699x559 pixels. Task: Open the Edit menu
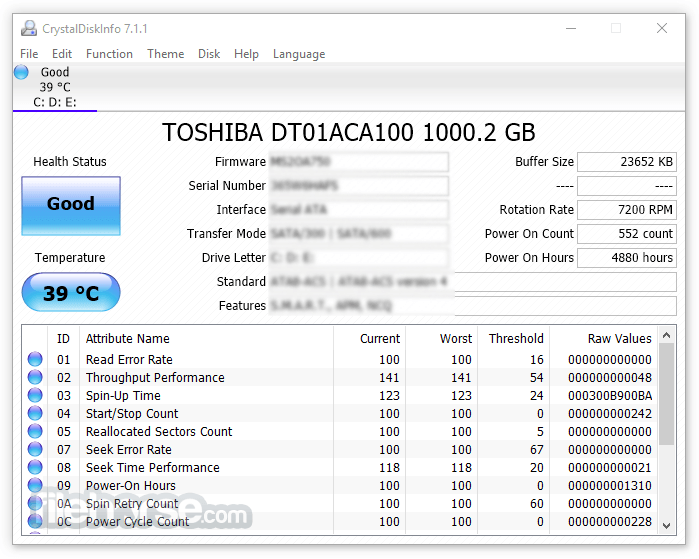62,54
